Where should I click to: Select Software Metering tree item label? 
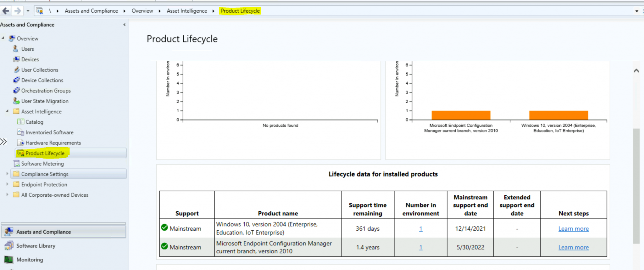coord(42,164)
